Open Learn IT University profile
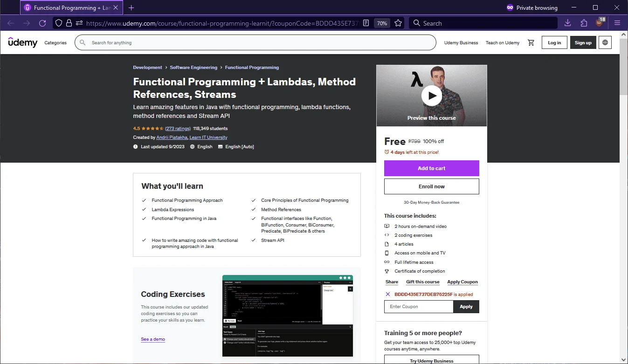Viewport: 628px width, 364px height. pyautogui.click(x=208, y=137)
